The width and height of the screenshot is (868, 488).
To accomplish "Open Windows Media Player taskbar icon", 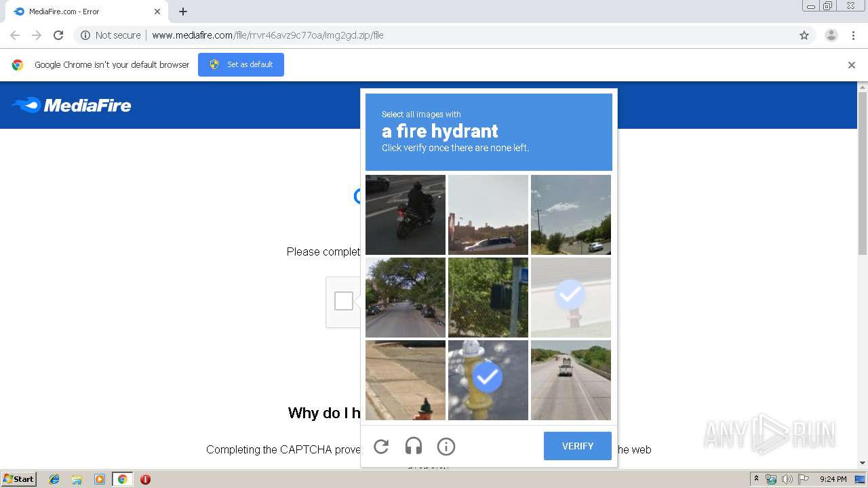I will click(100, 479).
